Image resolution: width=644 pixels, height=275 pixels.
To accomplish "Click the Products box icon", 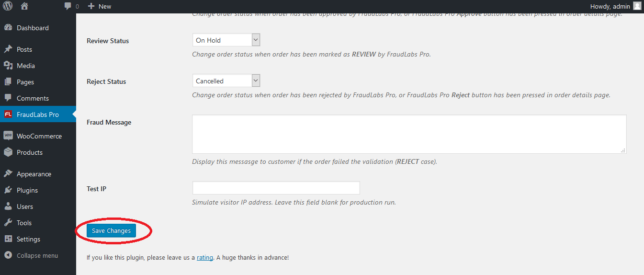I will pos(8,152).
